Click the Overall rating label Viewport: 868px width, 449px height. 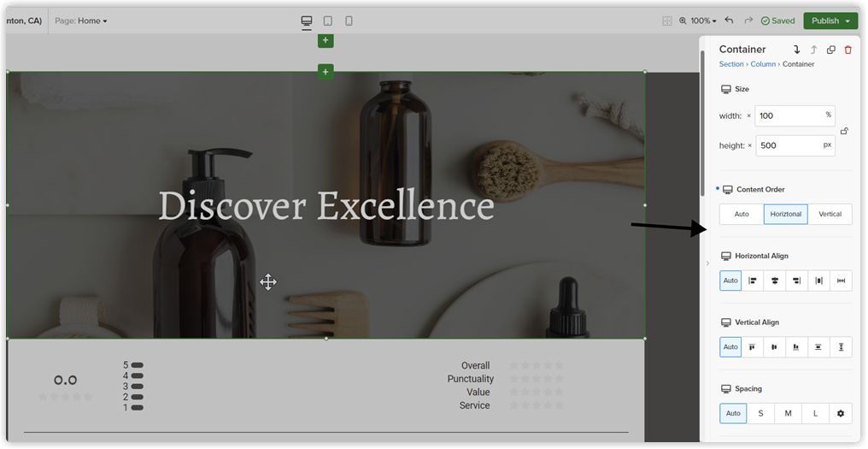pos(476,366)
